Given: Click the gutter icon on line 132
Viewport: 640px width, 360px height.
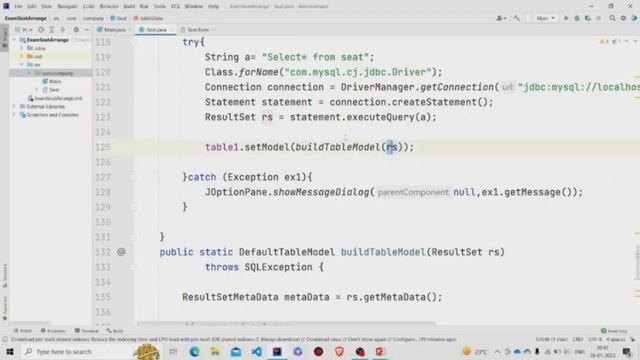Looking at the screenshot, I should pos(121,252).
